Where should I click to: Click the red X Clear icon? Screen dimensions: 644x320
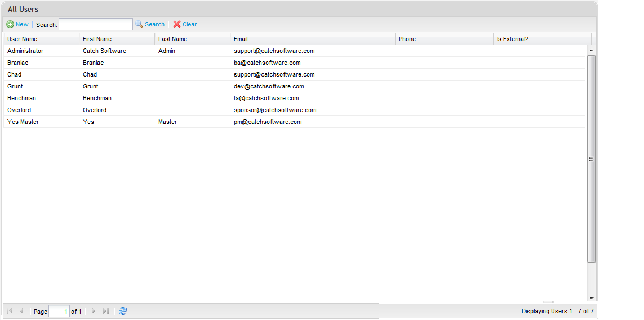177,25
